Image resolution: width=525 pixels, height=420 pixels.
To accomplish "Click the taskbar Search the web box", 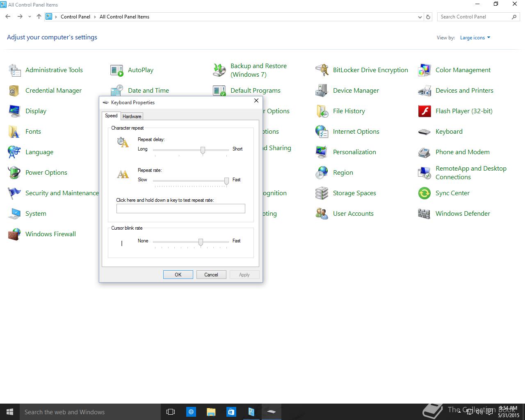I will click(90, 412).
